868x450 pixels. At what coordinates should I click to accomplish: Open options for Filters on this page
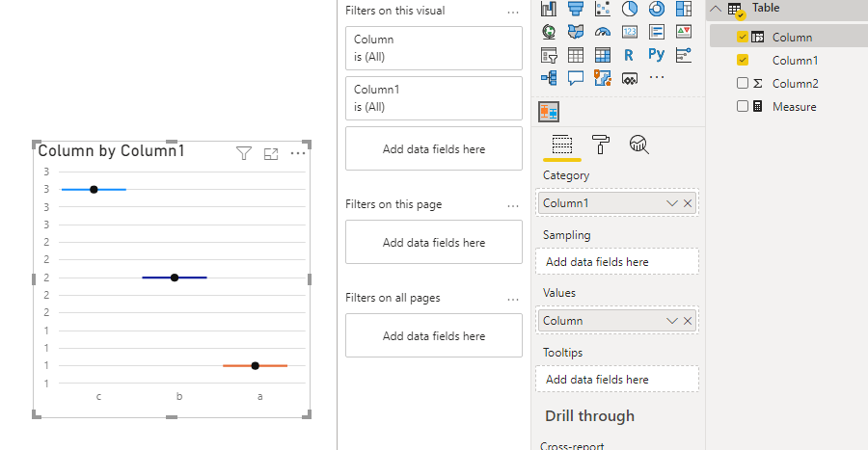(x=513, y=206)
